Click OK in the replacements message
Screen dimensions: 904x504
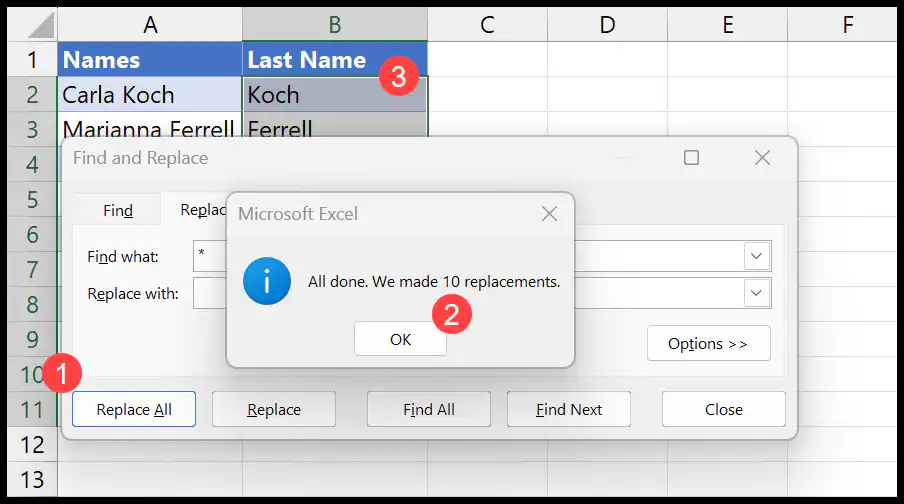click(x=400, y=340)
